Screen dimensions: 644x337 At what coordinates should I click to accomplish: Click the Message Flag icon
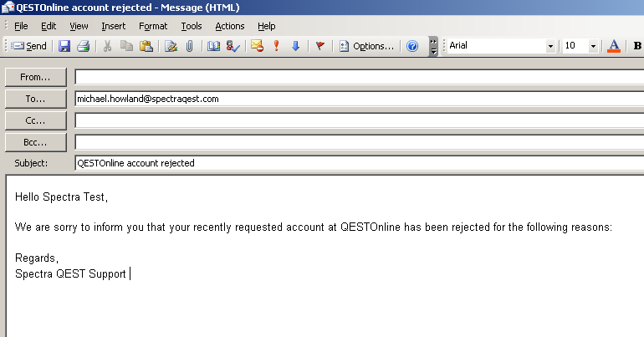click(x=319, y=46)
